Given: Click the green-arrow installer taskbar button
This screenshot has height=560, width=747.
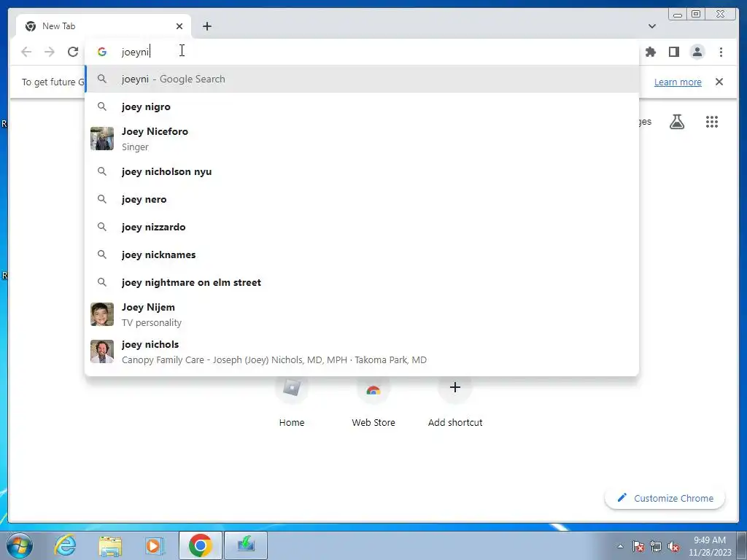Looking at the screenshot, I should (246, 545).
